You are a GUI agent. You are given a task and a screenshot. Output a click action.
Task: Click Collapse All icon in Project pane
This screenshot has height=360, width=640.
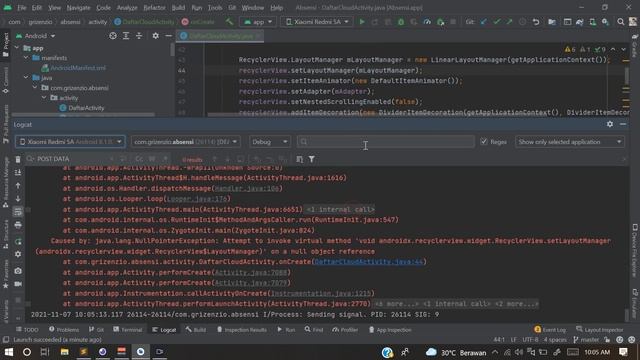(x=139, y=36)
